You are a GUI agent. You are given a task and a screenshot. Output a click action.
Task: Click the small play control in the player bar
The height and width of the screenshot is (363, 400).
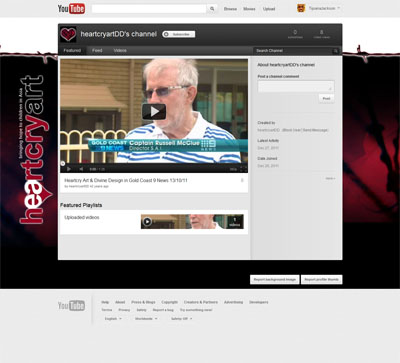click(x=69, y=169)
